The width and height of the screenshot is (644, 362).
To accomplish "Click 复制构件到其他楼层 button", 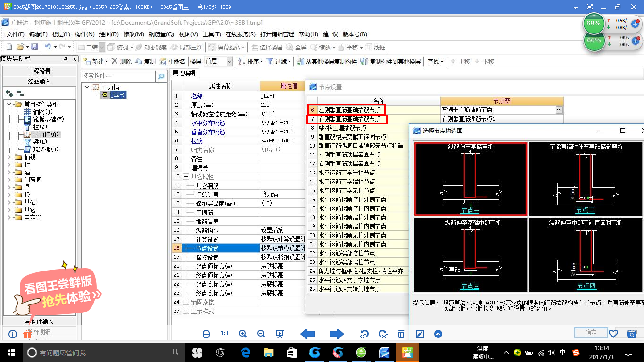I will 390,61.
